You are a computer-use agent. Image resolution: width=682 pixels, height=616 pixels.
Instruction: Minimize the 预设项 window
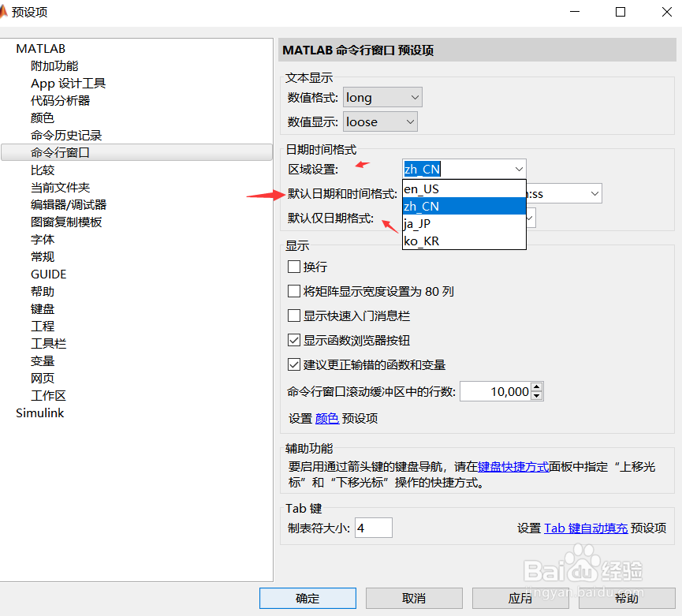[575, 12]
